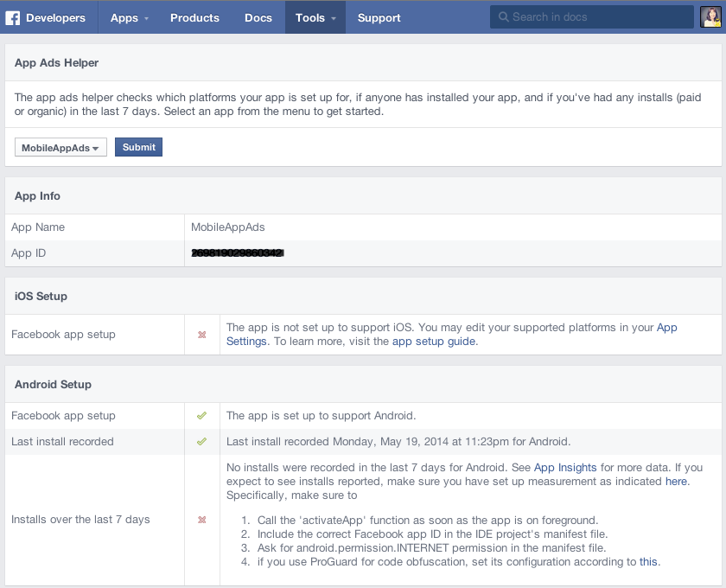Screen dimensions: 726x588
Task: Click the Facebook Developers logo
Action: 49,17
